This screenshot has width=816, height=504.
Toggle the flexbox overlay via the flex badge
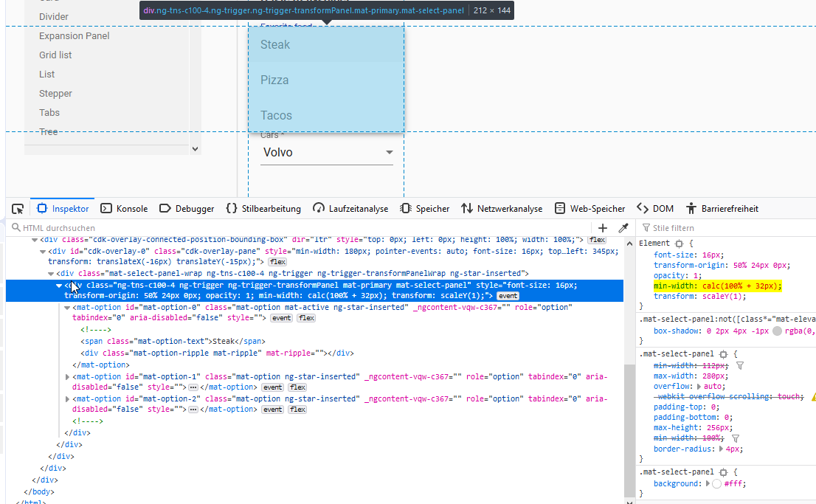305,317
